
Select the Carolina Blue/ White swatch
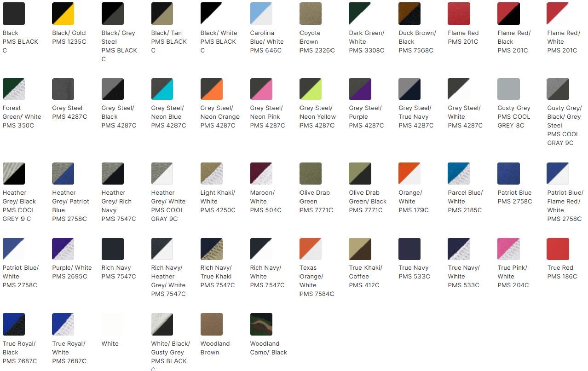pos(260,13)
